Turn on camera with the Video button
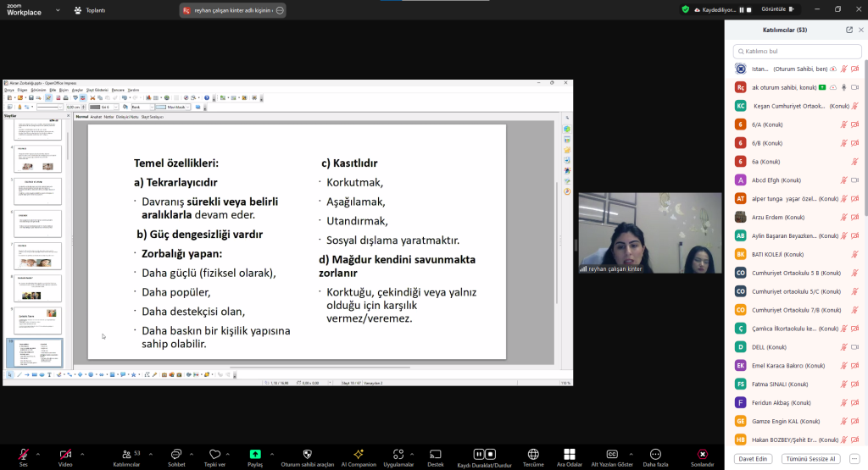The width and height of the screenshot is (868, 470). click(65, 455)
